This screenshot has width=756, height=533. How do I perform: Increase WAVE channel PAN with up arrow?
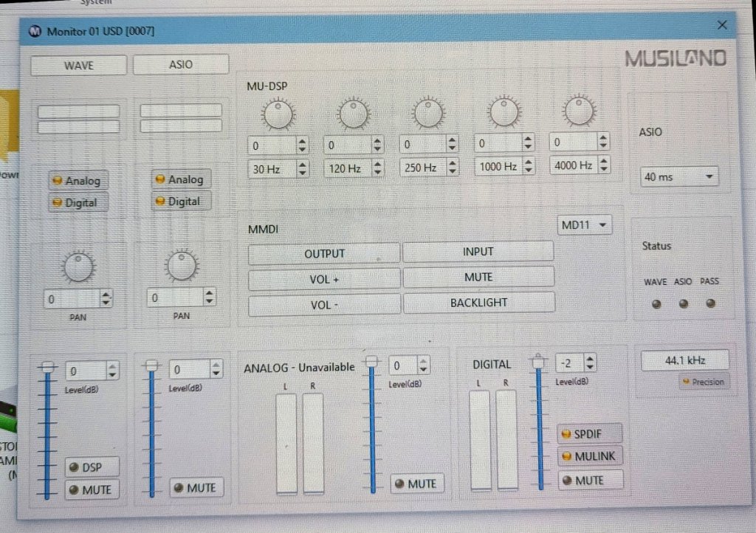click(x=106, y=295)
